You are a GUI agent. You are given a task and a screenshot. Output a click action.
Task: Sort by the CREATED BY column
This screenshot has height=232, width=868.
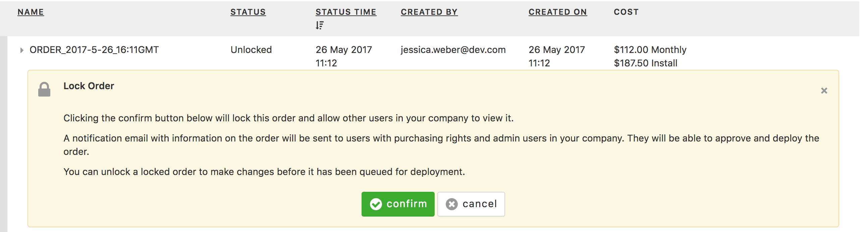pos(429,12)
